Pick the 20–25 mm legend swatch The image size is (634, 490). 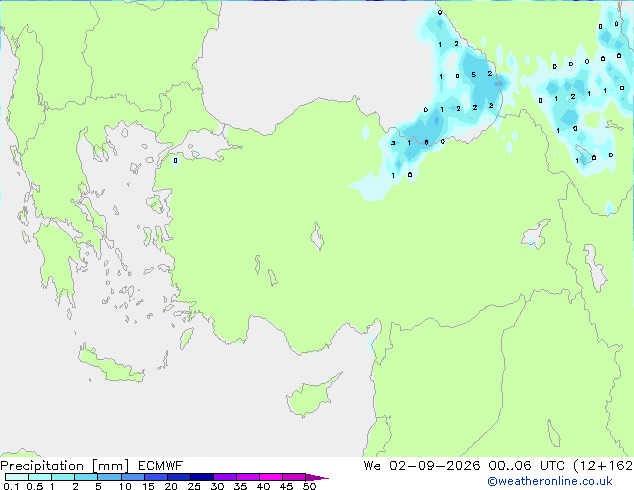tap(179, 477)
